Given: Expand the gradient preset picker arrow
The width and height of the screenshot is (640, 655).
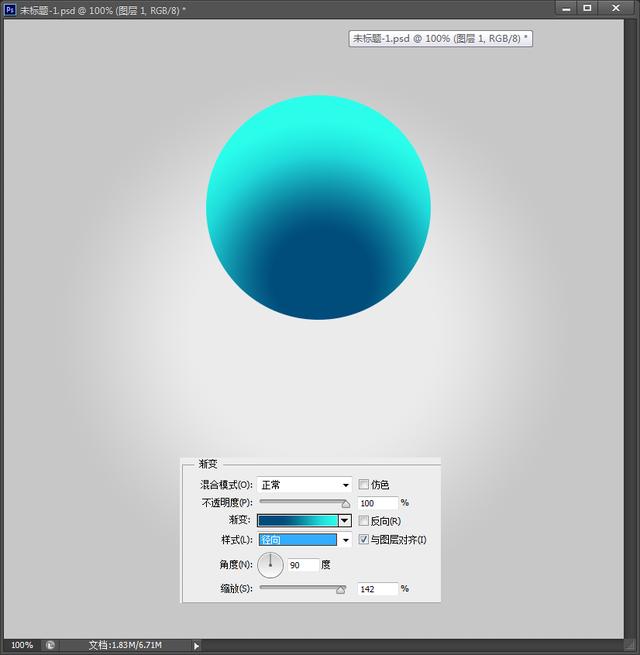Looking at the screenshot, I should [x=345, y=520].
